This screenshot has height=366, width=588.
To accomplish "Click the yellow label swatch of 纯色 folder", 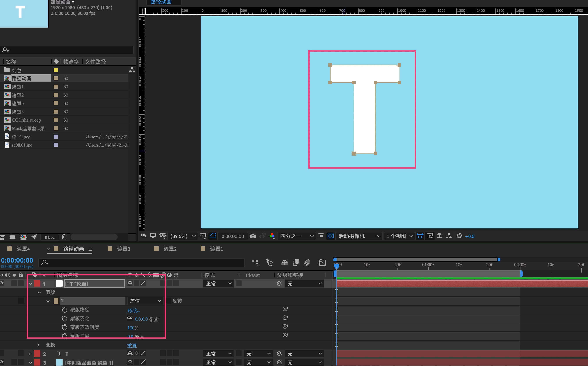I will [x=56, y=70].
